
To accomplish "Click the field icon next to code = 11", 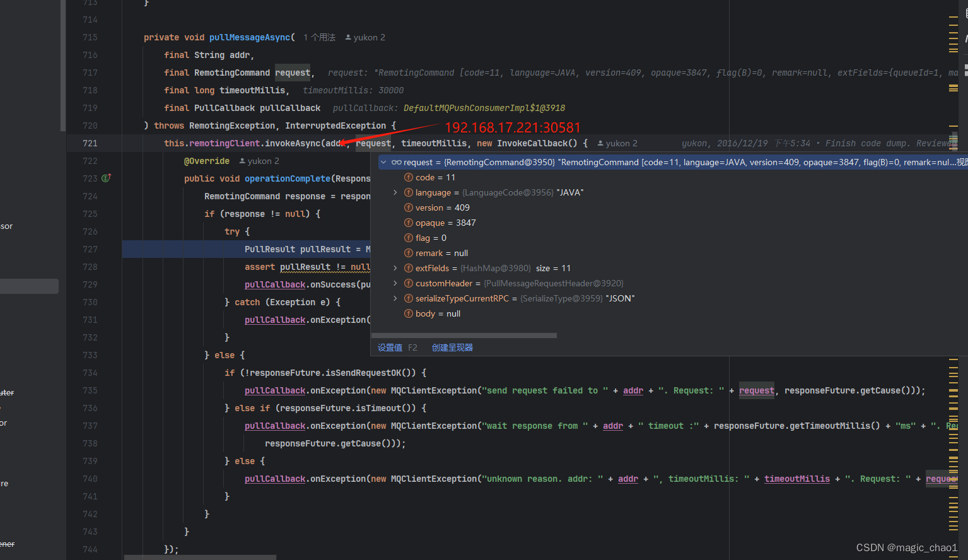I will coord(409,177).
